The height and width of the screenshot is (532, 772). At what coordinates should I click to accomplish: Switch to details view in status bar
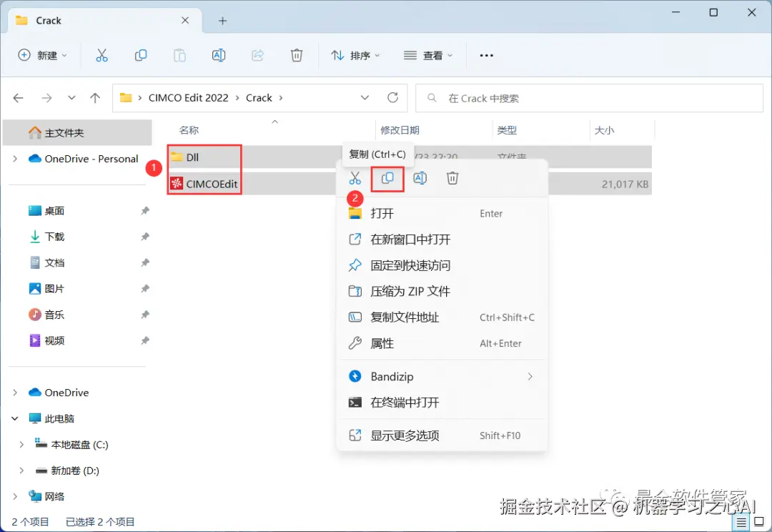tap(741, 522)
